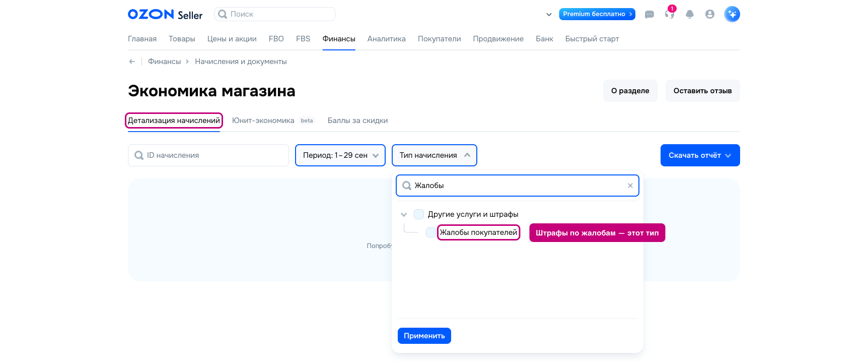Go to the Главная menu item
868x363 pixels.
click(142, 39)
